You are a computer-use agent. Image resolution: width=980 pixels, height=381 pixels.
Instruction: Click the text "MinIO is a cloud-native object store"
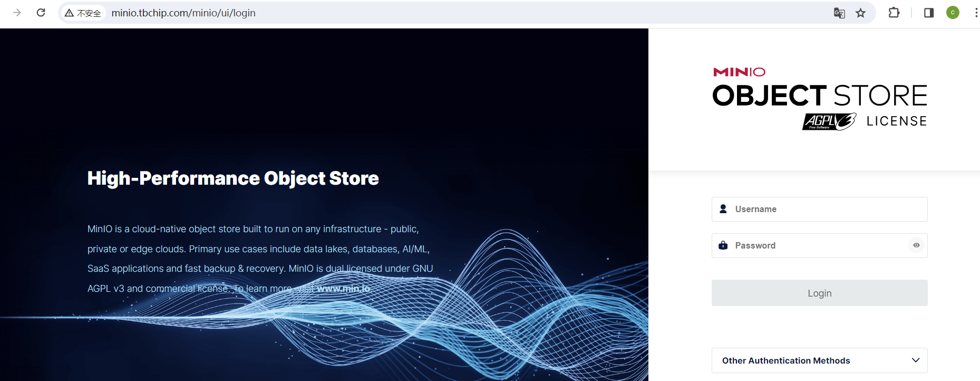coord(164,229)
